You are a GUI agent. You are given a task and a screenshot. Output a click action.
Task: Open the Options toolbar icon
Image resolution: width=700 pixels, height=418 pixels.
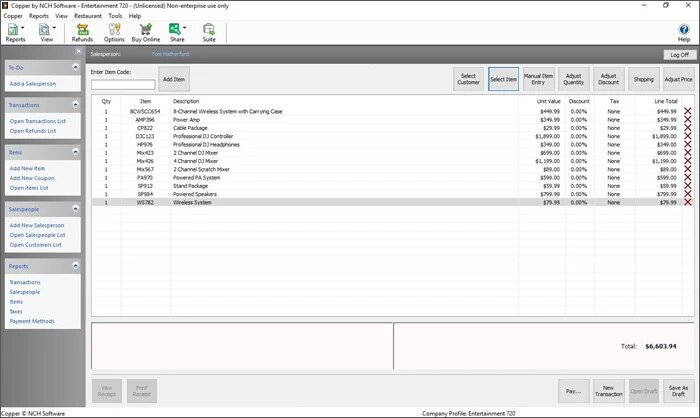pos(114,29)
